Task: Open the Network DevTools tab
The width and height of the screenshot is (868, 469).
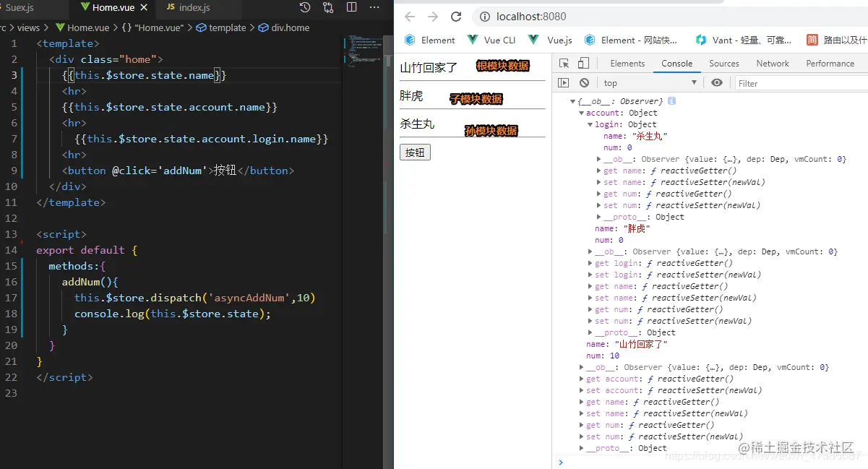Action: [x=773, y=64]
